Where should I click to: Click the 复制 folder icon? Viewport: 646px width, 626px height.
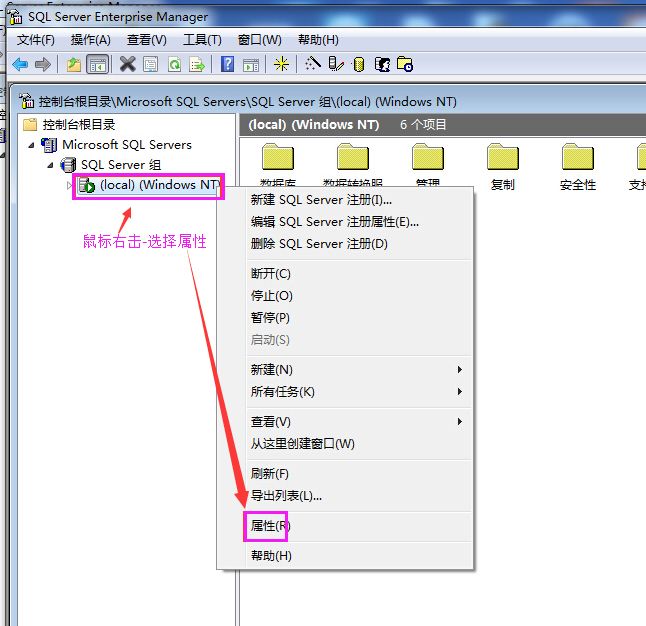503,157
